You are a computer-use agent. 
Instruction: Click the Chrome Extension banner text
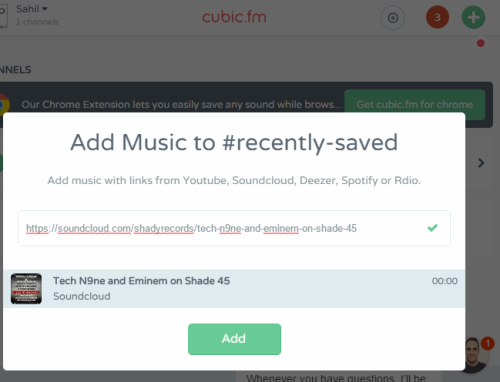click(x=182, y=105)
